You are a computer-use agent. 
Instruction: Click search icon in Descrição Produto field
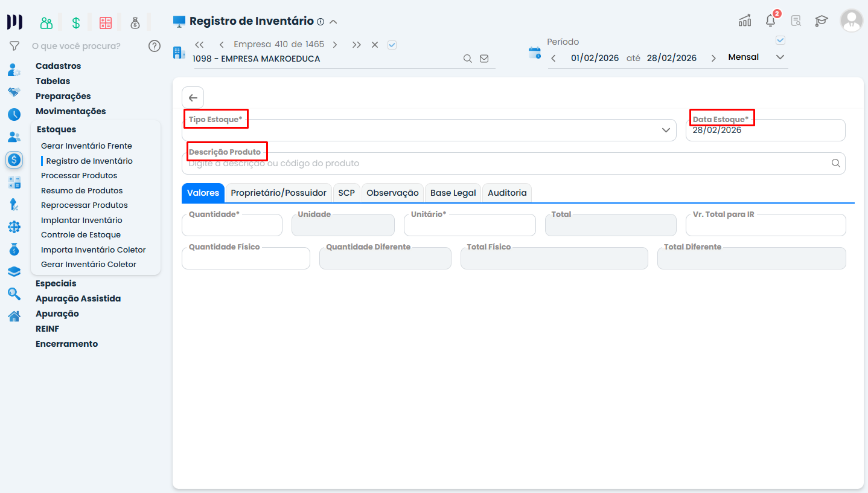pos(836,163)
